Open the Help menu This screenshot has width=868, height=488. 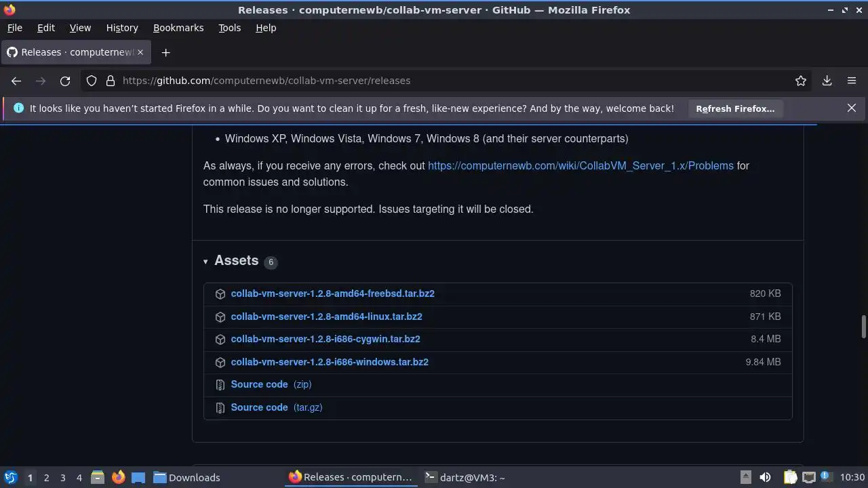[x=266, y=28]
